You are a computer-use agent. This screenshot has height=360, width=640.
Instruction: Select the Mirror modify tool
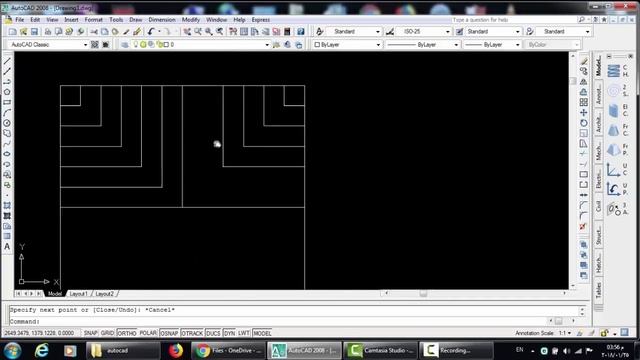click(x=584, y=82)
